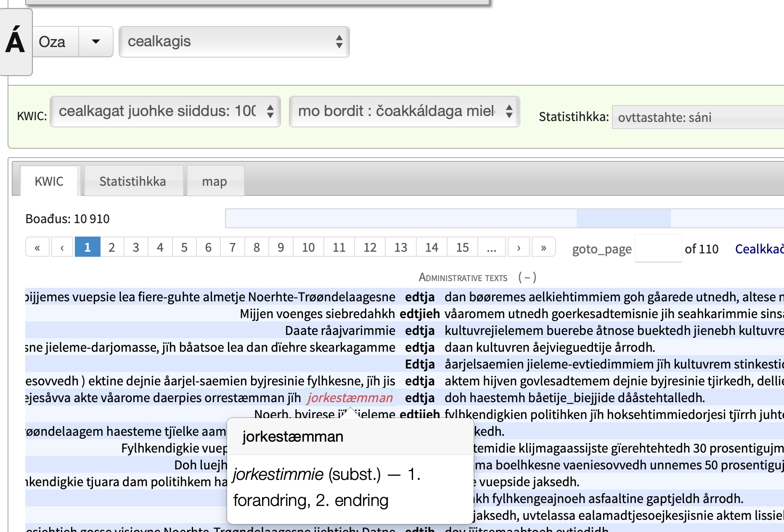Open the Oza button dropdown arrow

[96, 42]
